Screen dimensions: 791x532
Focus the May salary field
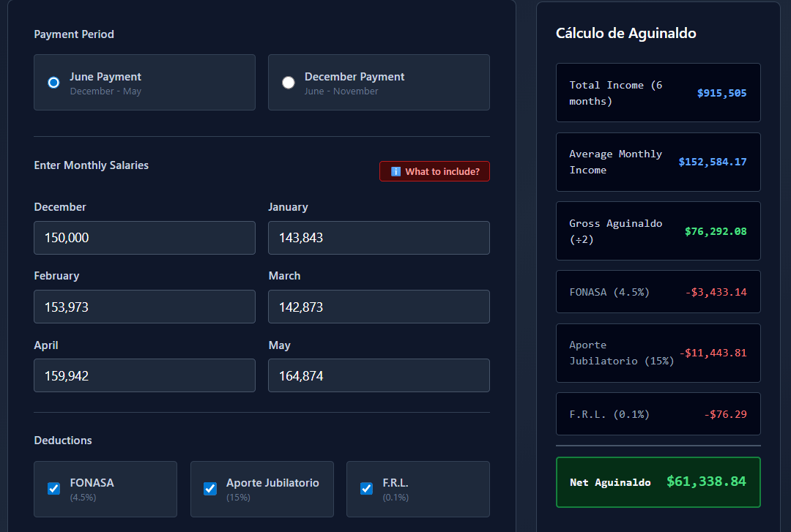point(379,375)
